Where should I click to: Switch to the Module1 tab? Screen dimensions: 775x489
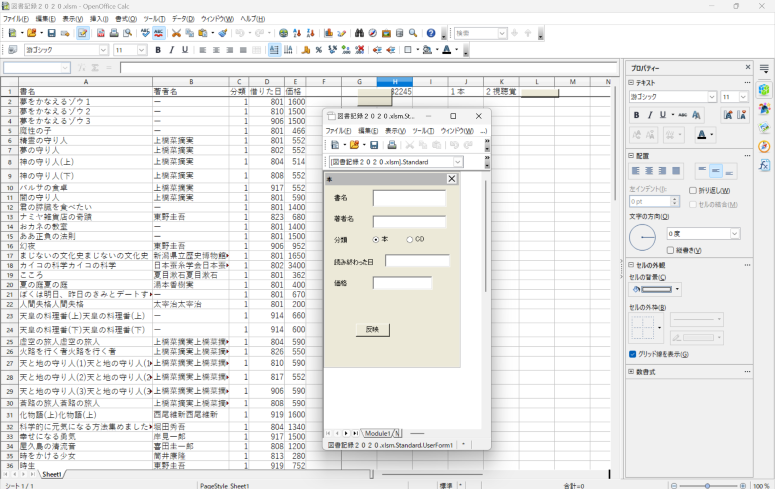(377, 433)
